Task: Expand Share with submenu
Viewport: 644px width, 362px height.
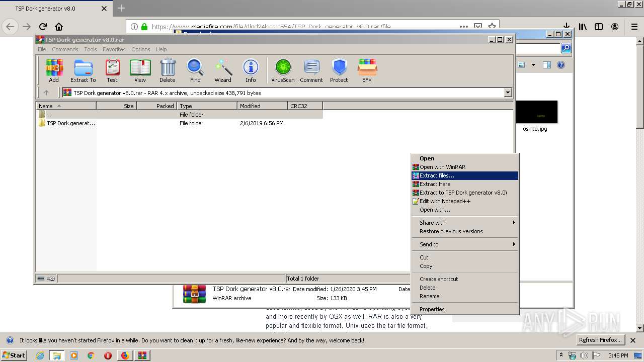Action: point(465,223)
